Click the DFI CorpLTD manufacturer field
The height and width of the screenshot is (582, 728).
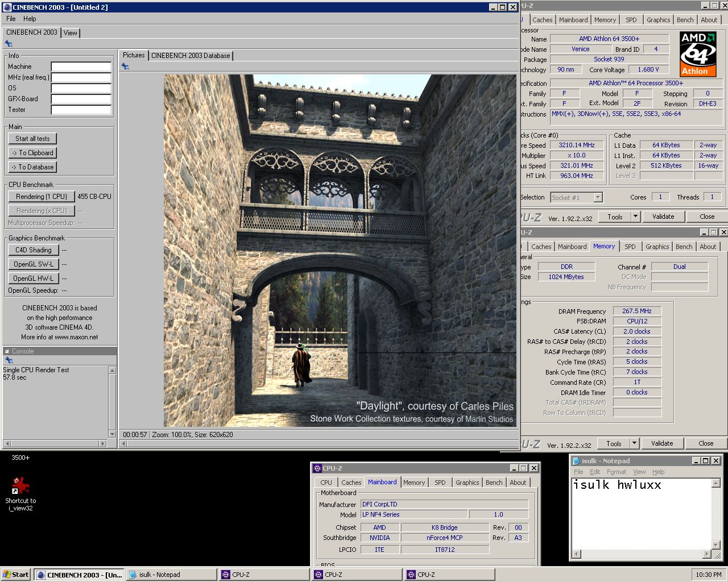click(x=444, y=504)
